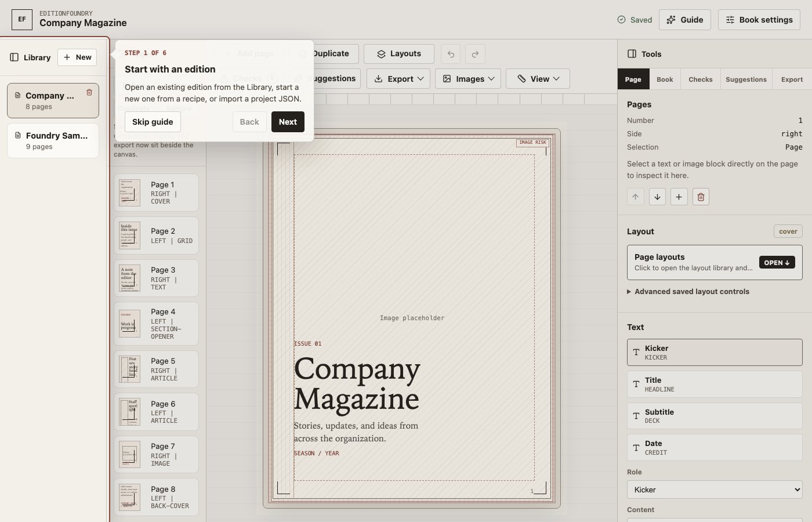Switch to the Checks tab
The height and width of the screenshot is (522, 812).
[x=701, y=79]
